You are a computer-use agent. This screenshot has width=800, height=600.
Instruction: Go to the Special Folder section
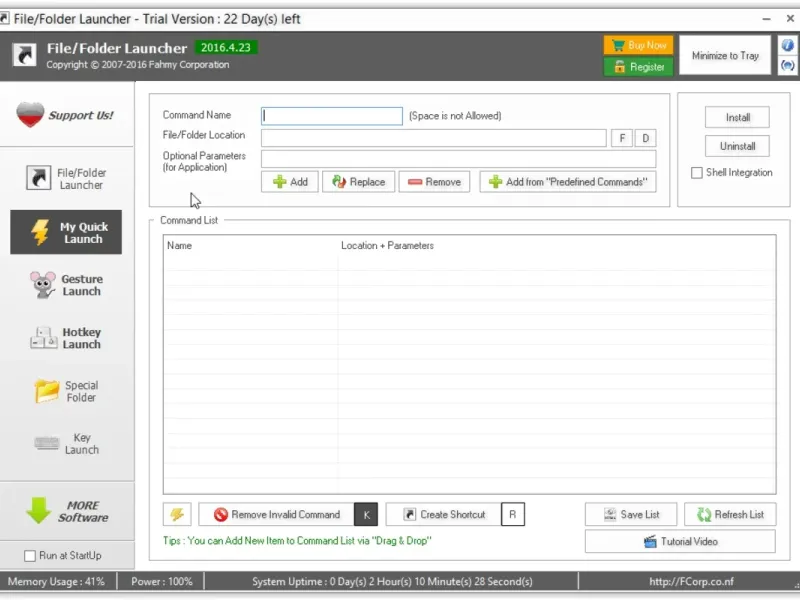tap(66, 391)
